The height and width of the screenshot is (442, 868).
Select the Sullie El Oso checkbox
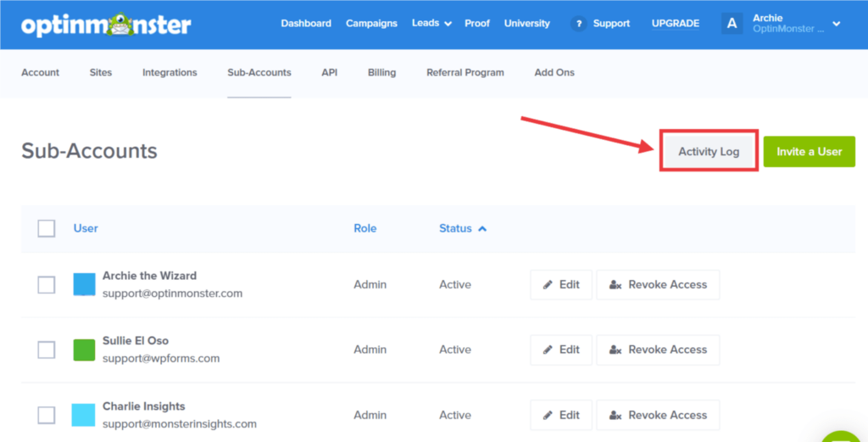pos(47,350)
